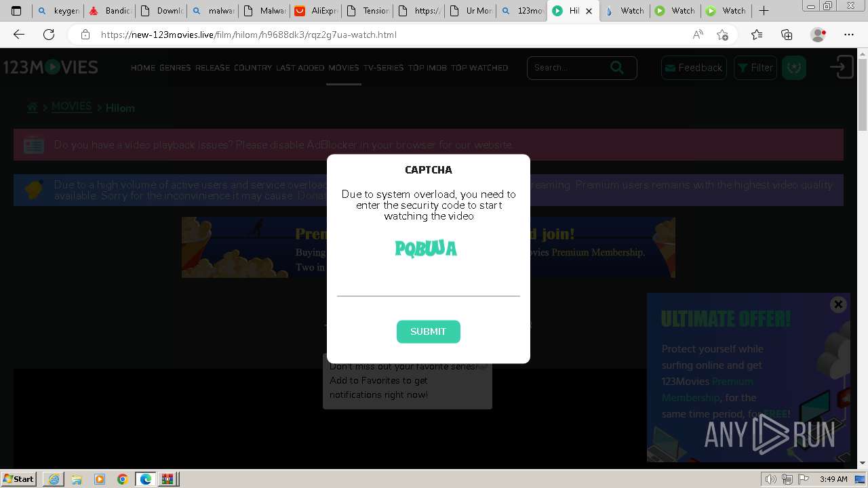Click the volume tray icon
The image size is (868, 488).
point(771,479)
